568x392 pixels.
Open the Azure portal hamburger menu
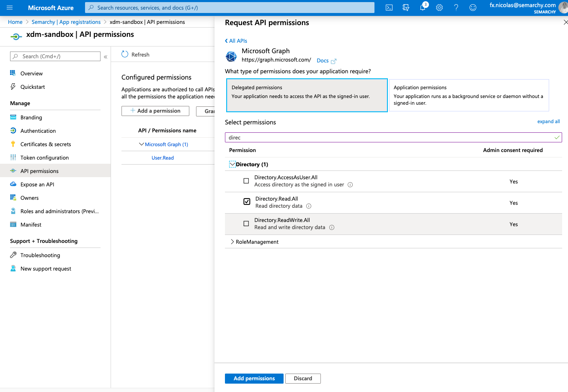point(10,8)
